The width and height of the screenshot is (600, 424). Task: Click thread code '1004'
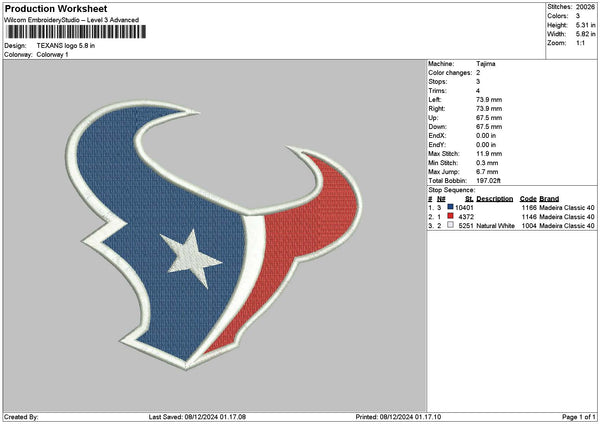point(529,226)
